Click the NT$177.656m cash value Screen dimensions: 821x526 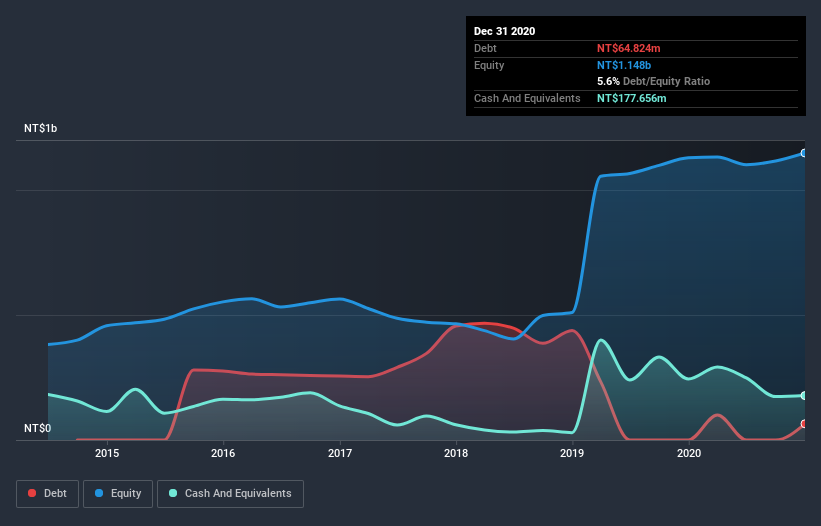click(631, 98)
